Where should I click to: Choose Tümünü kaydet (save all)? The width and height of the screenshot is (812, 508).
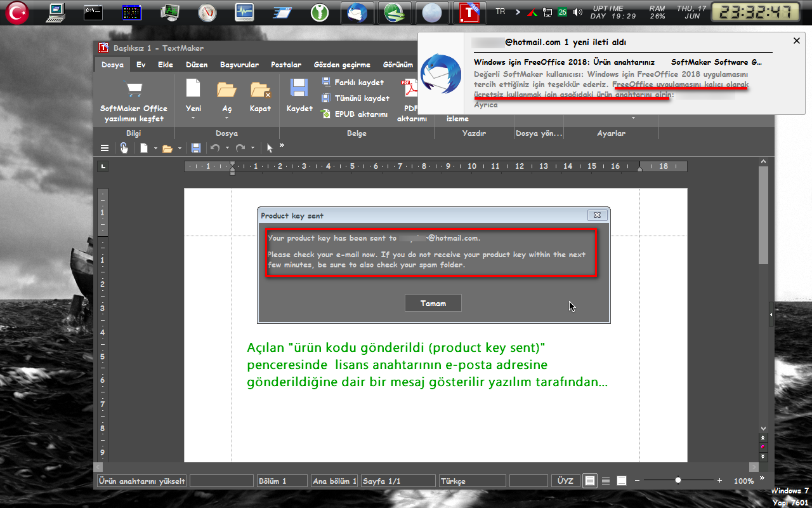point(355,98)
